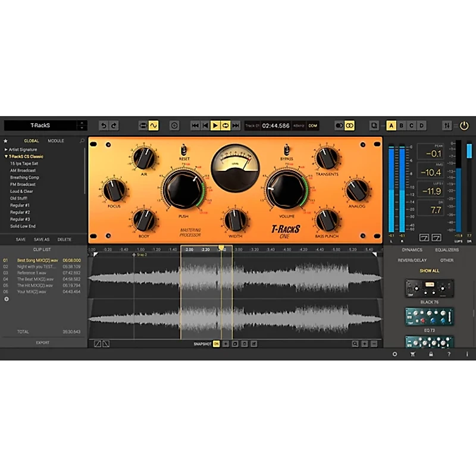Expand the Artist Signature folder

pos(7,149)
